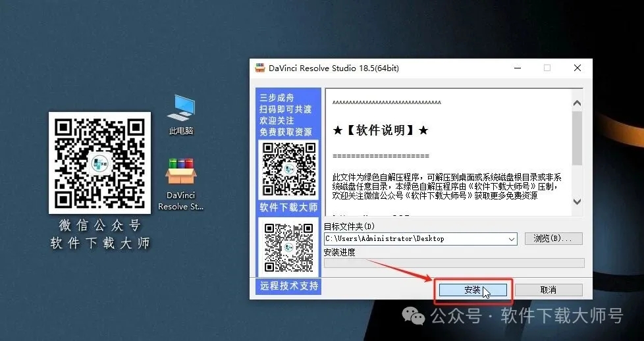Screen dimensions: 644x341
Task: Click the upper QR code in installer sidebar
Action: click(x=288, y=169)
